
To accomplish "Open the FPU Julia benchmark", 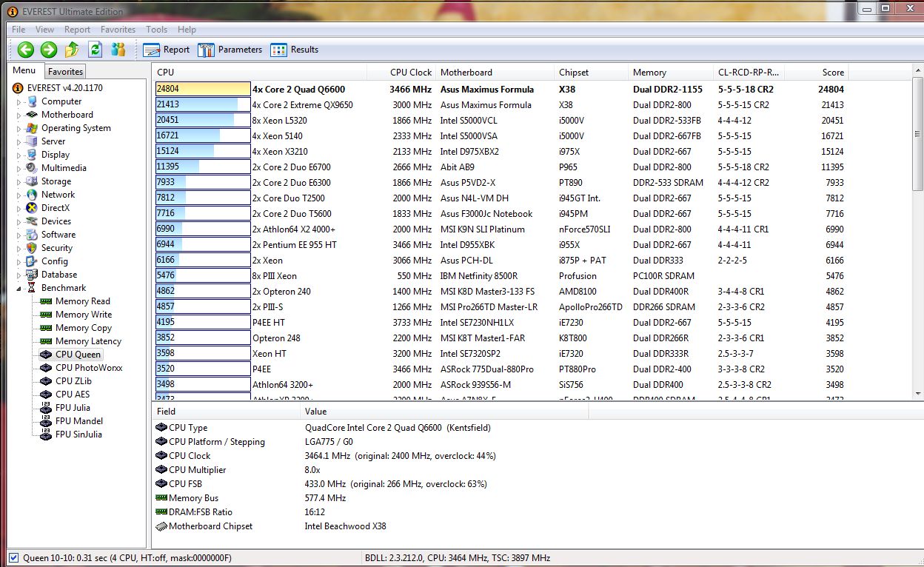I will click(x=73, y=408).
